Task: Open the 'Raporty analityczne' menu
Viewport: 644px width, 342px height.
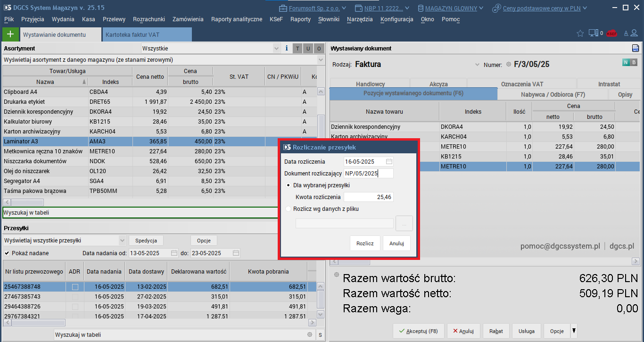Action: 237,19
